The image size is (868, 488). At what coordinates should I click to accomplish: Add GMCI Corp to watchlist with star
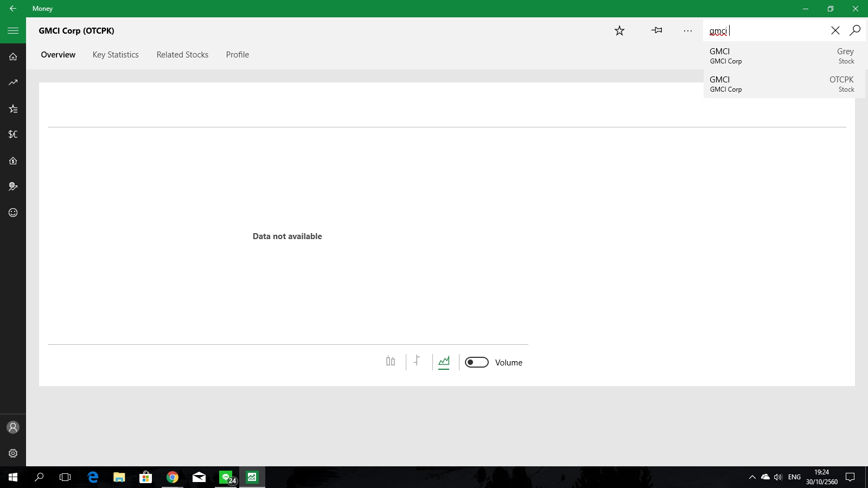point(620,30)
